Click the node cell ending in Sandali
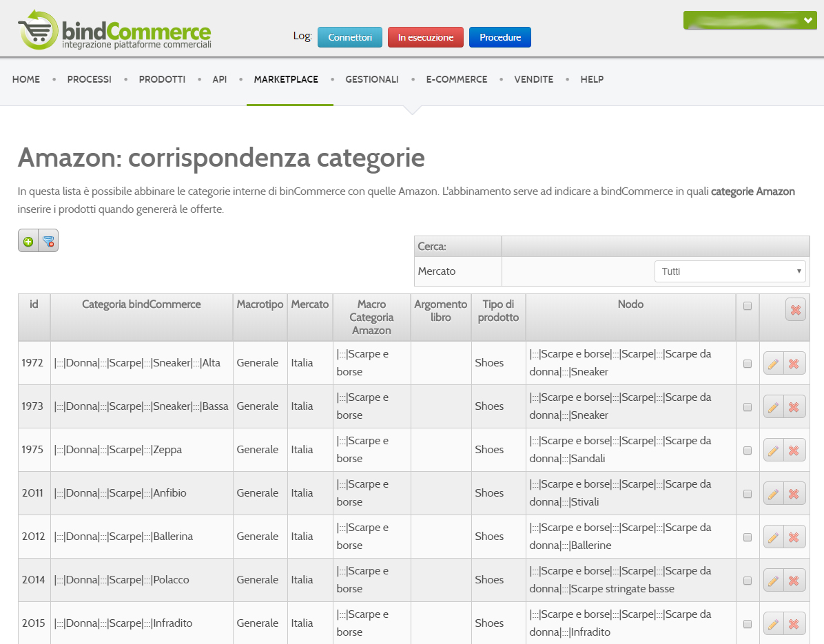 tap(630, 450)
